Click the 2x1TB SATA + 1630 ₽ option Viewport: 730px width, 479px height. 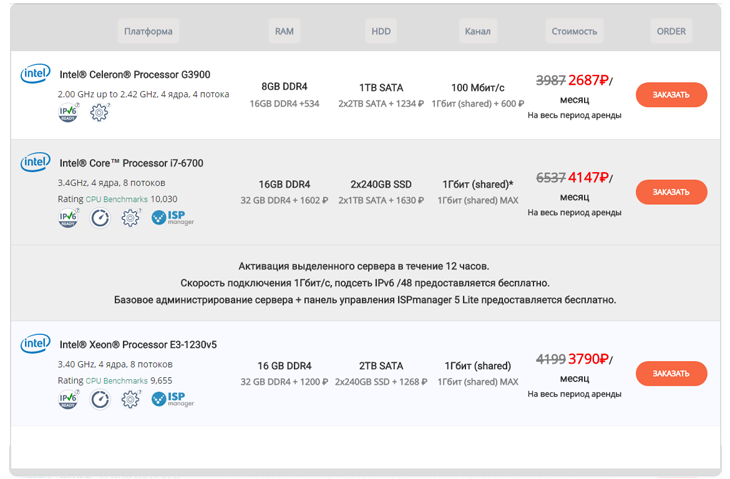(x=381, y=201)
